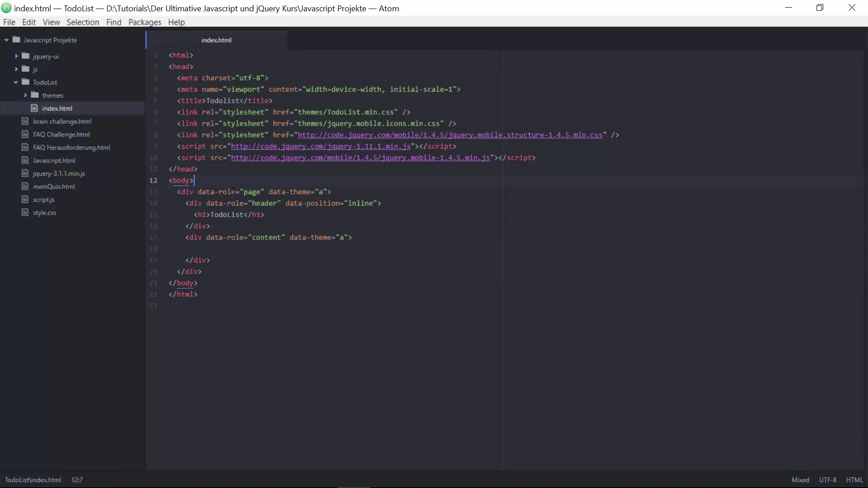Collapse the Javascript Projekte root folder
Image resolution: width=868 pixels, height=488 pixels.
pyautogui.click(x=6, y=40)
